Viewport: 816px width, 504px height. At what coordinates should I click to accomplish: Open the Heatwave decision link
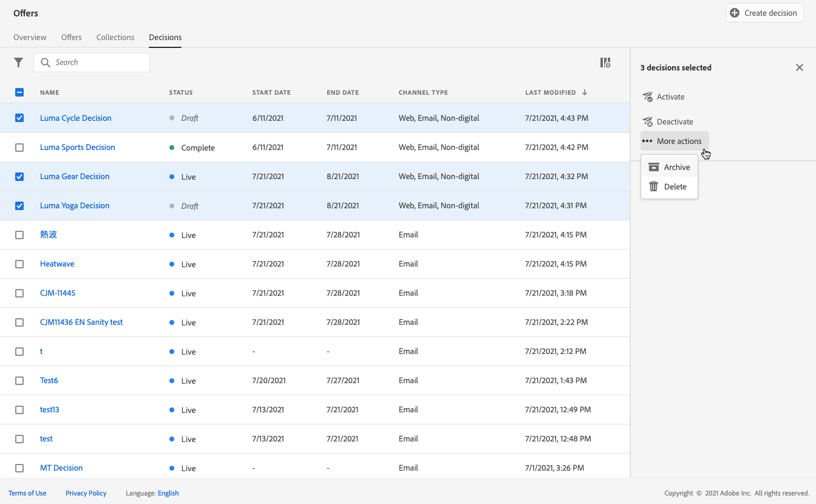[57, 264]
